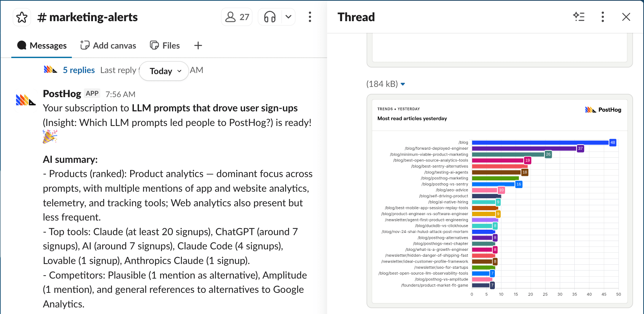Click the /blog bar labeled 48
The image size is (644, 314).
[x=540, y=142]
